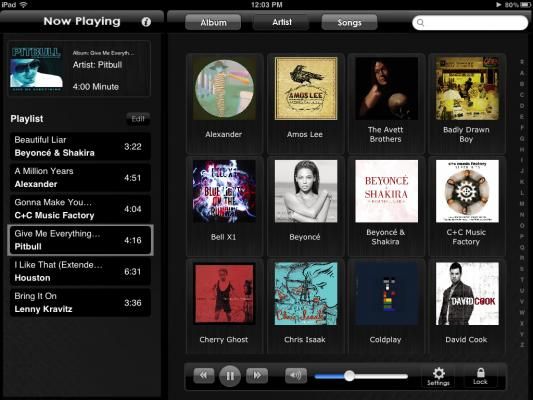Tap the Pitbull now-playing album art
This screenshot has height=400, width=533.
click(x=36, y=69)
